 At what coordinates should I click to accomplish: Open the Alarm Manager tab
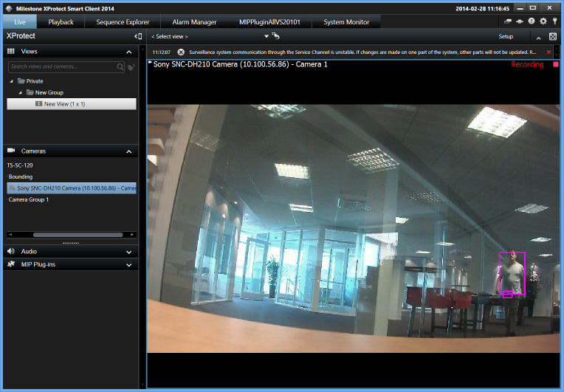194,22
